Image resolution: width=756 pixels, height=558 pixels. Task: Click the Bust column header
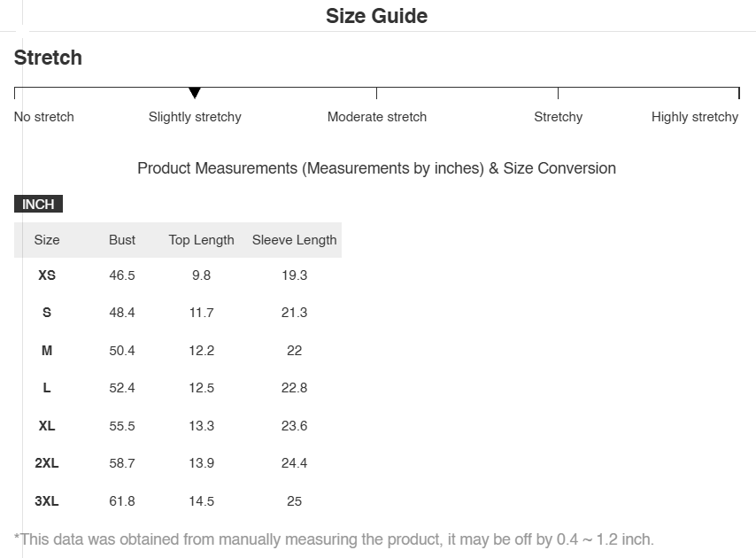[x=122, y=240]
